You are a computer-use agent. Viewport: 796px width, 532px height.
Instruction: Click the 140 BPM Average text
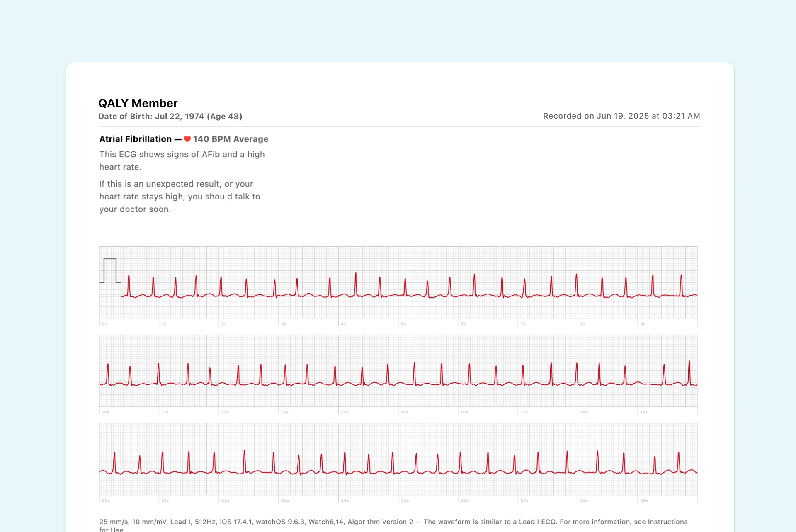231,139
